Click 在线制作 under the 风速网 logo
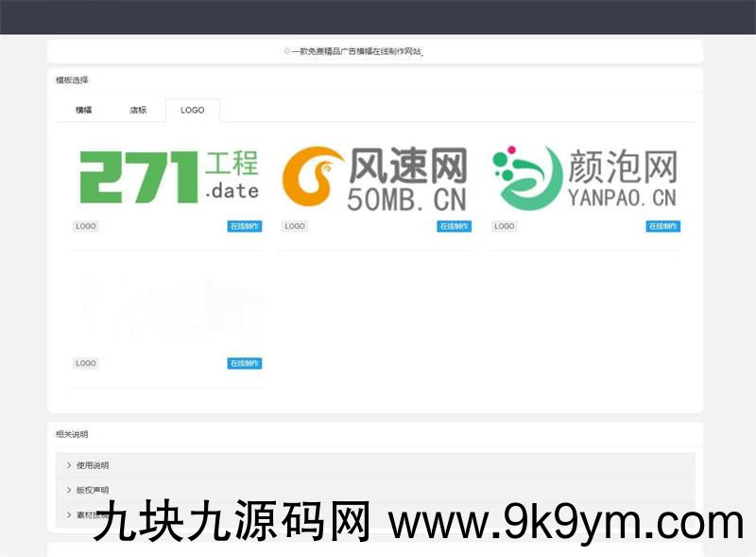Image resolution: width=756 pixels, height=557 pixels. [454, 227]
